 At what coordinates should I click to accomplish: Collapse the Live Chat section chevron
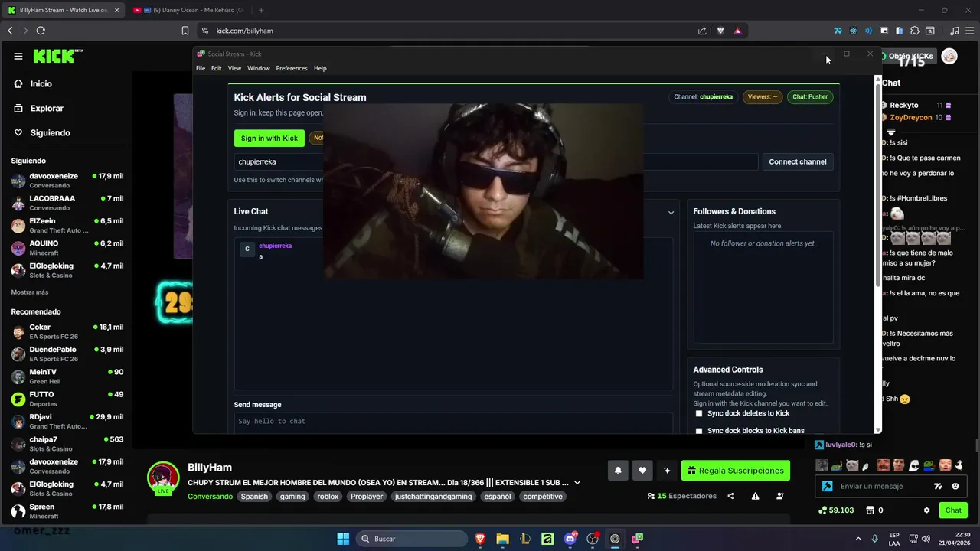coord(671,212)
